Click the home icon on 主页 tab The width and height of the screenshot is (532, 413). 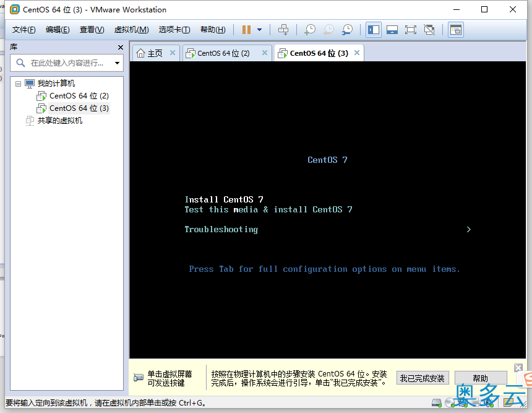click(140, 53)
